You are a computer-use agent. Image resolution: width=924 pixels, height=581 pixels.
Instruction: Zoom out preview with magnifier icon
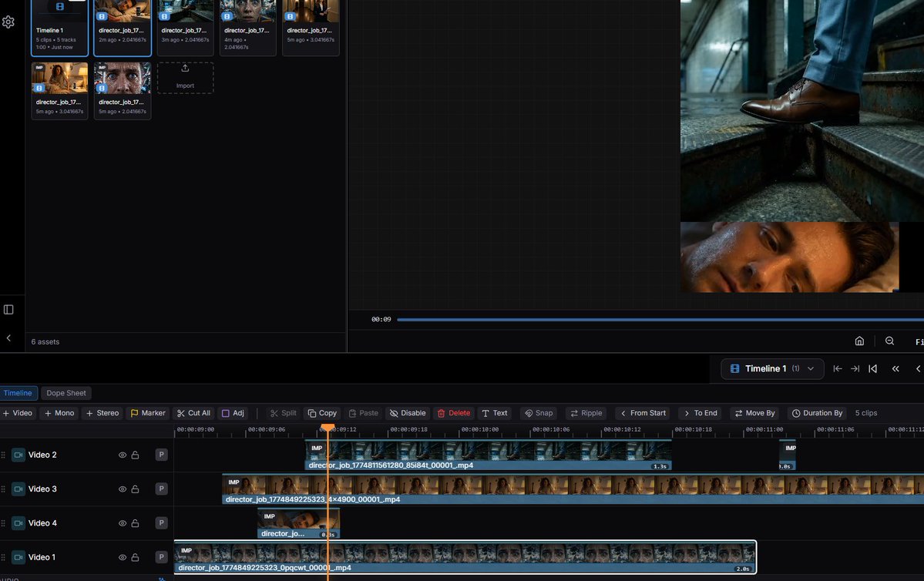(889, 341)
